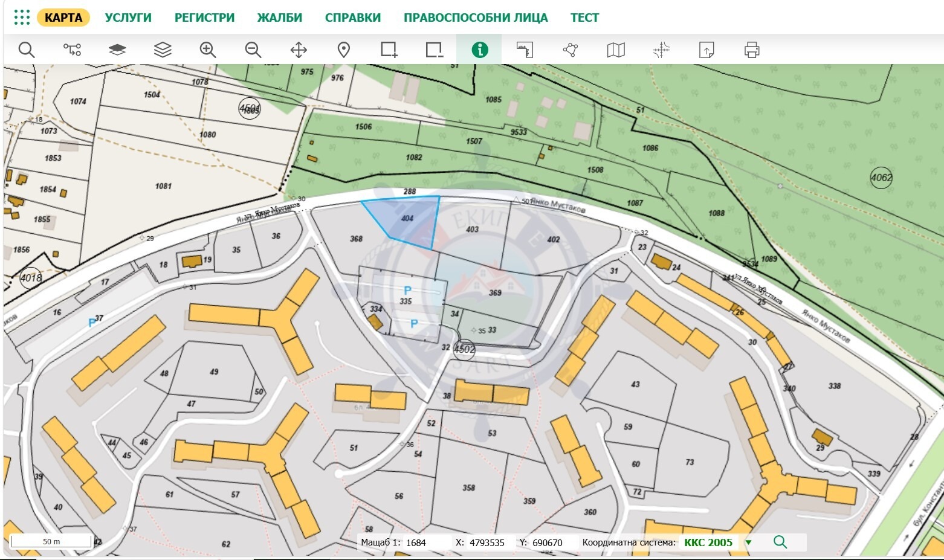The height and width of the screenshot is (560, 944).
Task: Click the dropdown arrow next to ККС 2005
Action: click(748, 542)
